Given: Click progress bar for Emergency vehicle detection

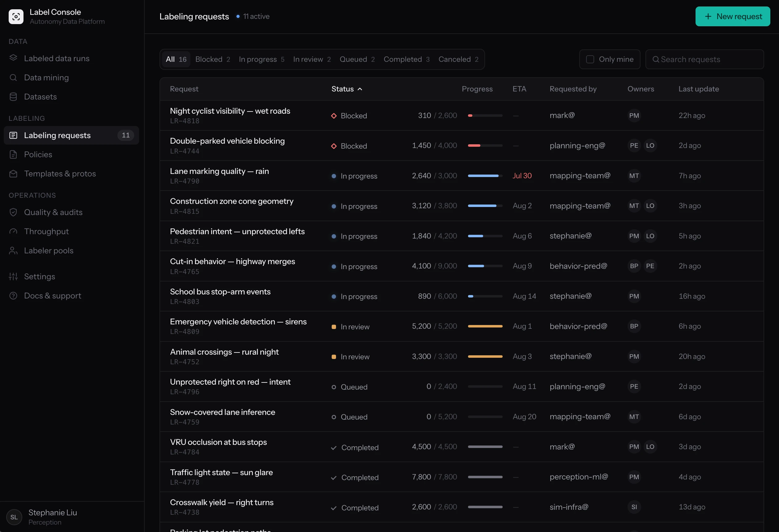Looking at the screenshot, I should click(x=485, y=326).
